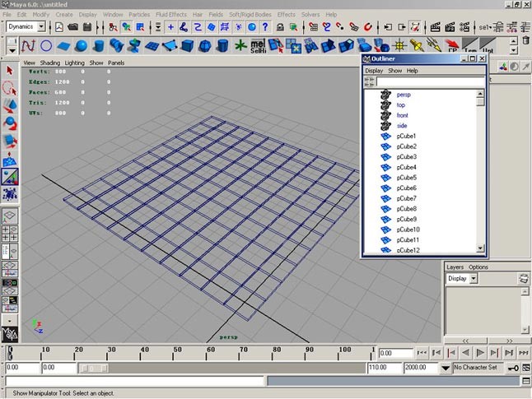The width and height of the screenshot is (532, 399).
Task: Activate the Show Manipulator tool
Action: [x=10, y=177]
